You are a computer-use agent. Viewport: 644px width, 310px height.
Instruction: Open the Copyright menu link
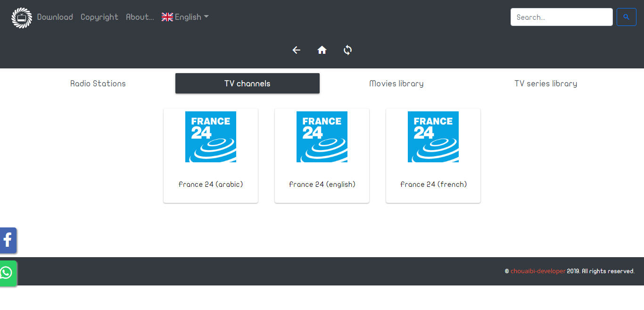[99, 17]
